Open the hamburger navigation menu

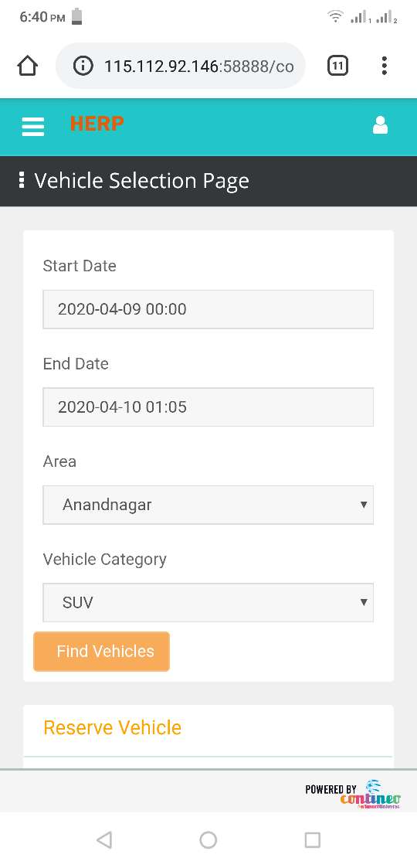pos(32,126)
